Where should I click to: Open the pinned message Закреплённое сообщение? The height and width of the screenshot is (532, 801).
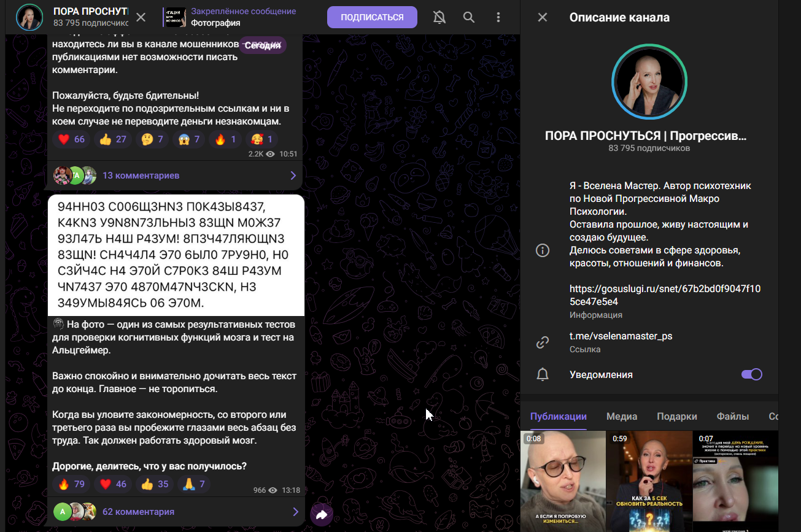(242, 17)
